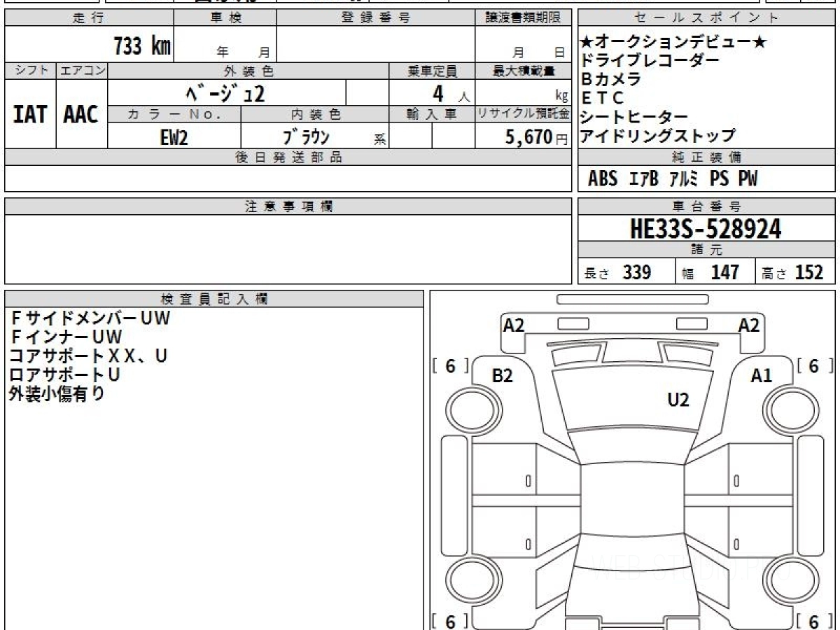Click the IAT shift value
The width and height of the screenshot is (840, 630).
point(30,114)
